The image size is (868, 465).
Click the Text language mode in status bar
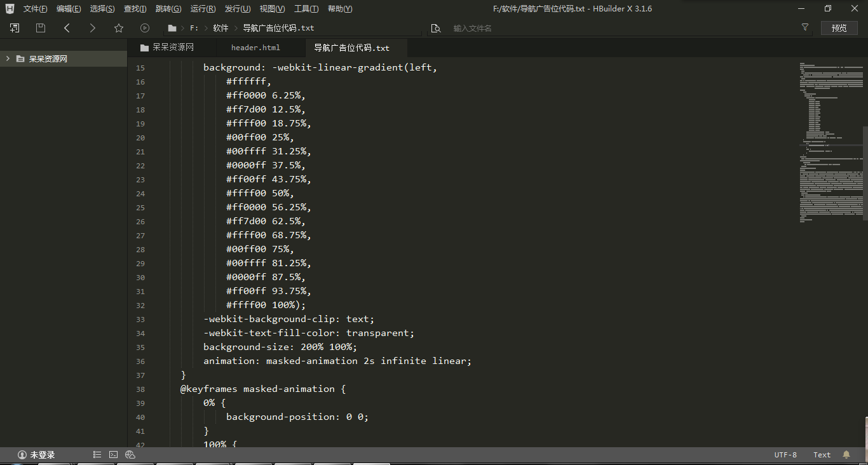[x=822, y=455]
